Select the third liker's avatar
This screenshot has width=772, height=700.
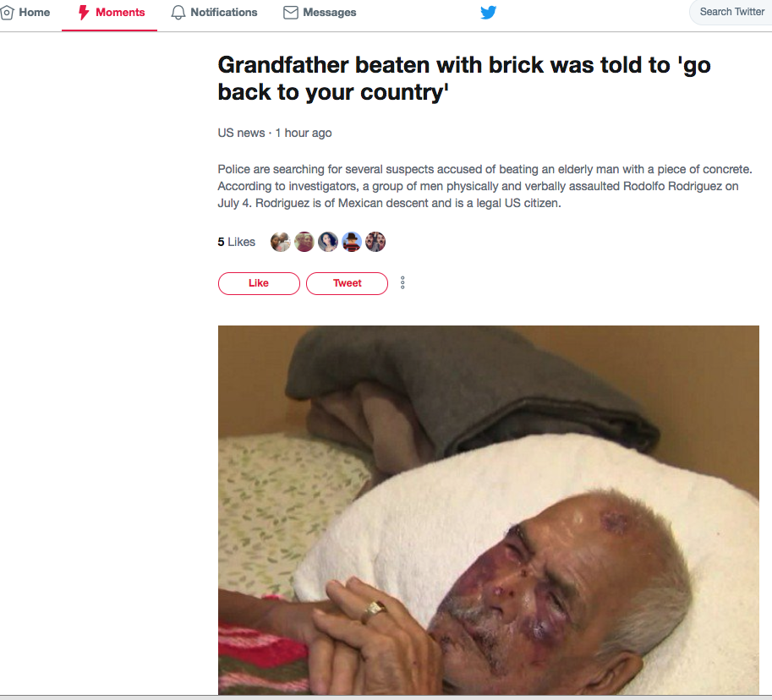[x=327, y=242]
